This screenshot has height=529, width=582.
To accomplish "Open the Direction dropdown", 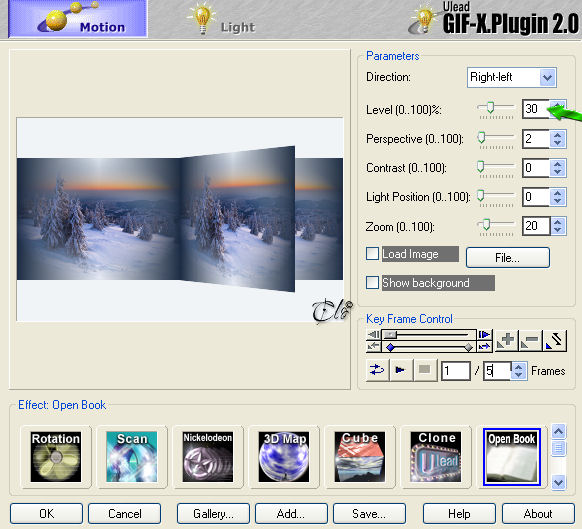I will (x=511, y=77).
